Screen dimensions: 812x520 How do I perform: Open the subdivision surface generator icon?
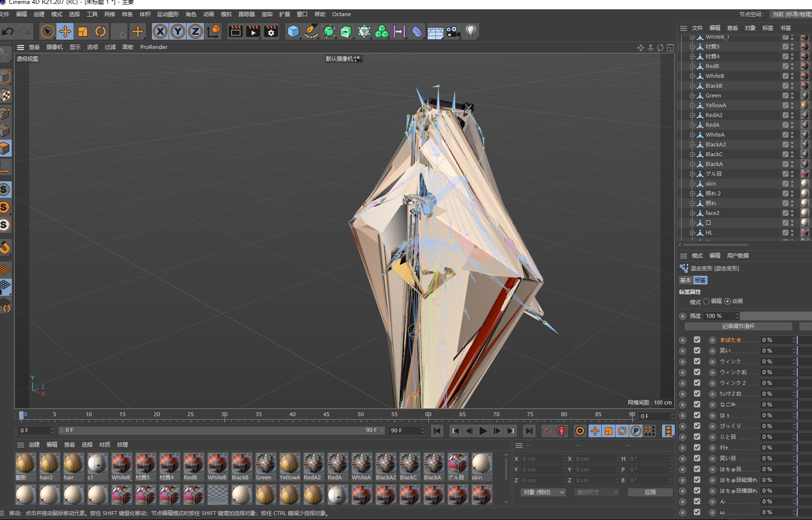pyautogui.click(x=329, y=32)
